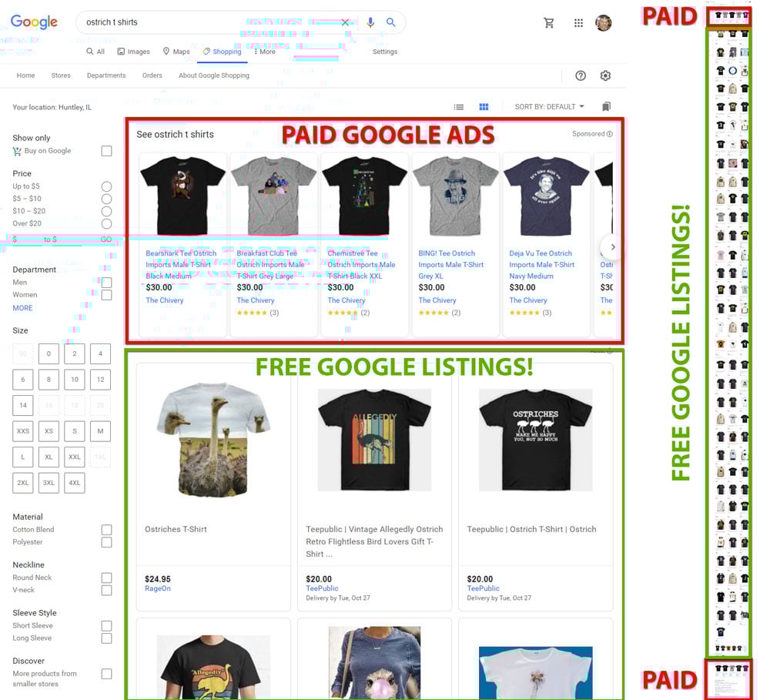The width and height of the screenshot is (770, 700).
Task: Open BING! Tee Ostrich Imports listing
Action: [x=450, y=264]
